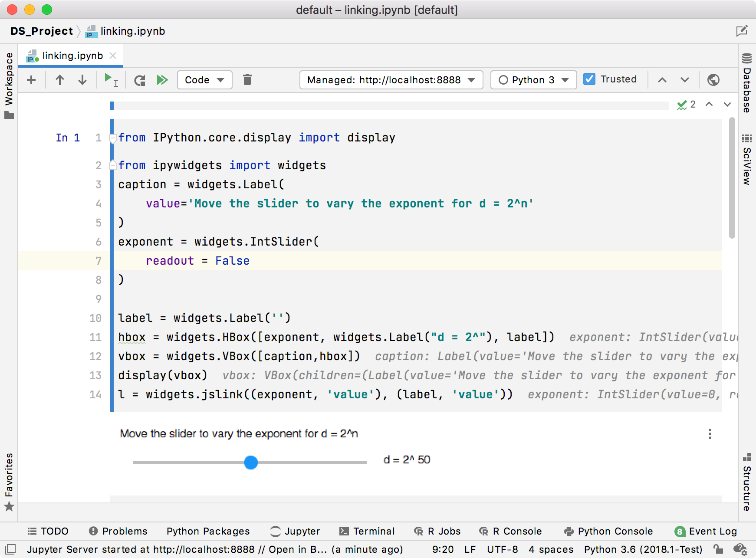Viewport: 756px width, 558px height.
Task: Click the exponent slider handle
Action: (x=251, y=463)
